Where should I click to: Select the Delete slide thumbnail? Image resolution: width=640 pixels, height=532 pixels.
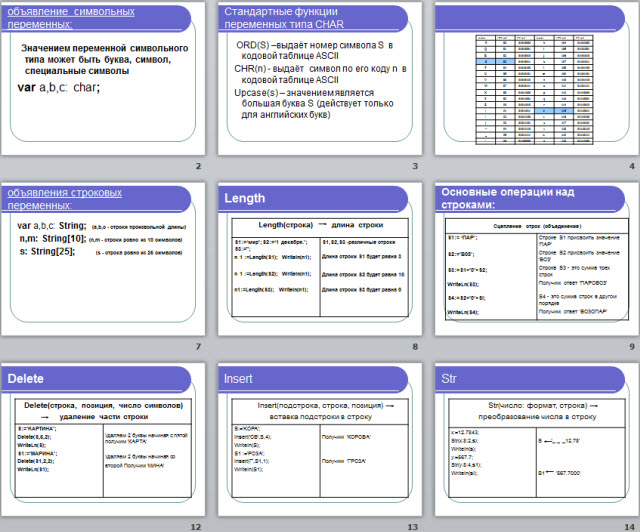102,444
